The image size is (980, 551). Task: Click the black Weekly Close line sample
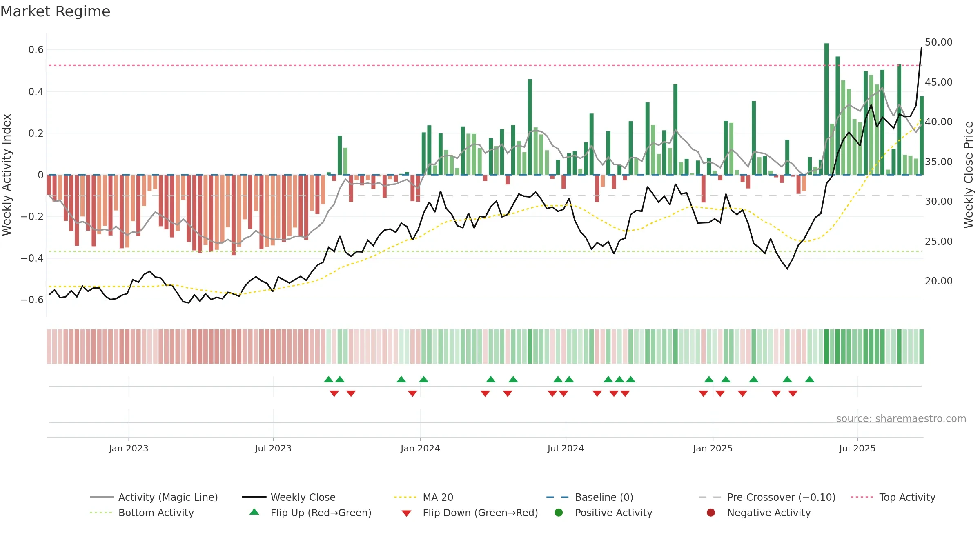pyautogui.click(x=254, y=497)
